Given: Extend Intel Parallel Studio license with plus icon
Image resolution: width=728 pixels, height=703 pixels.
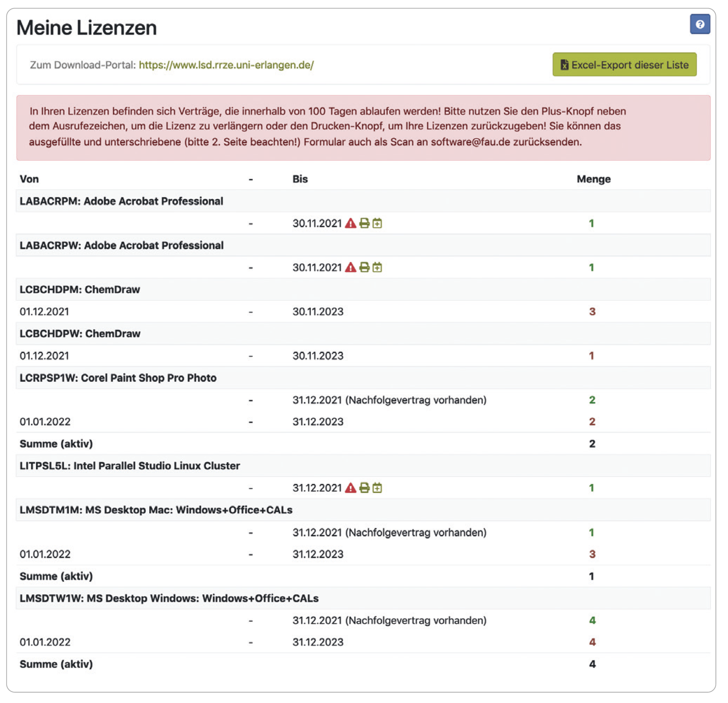Looking at the screenshot, I should [377, 488].
